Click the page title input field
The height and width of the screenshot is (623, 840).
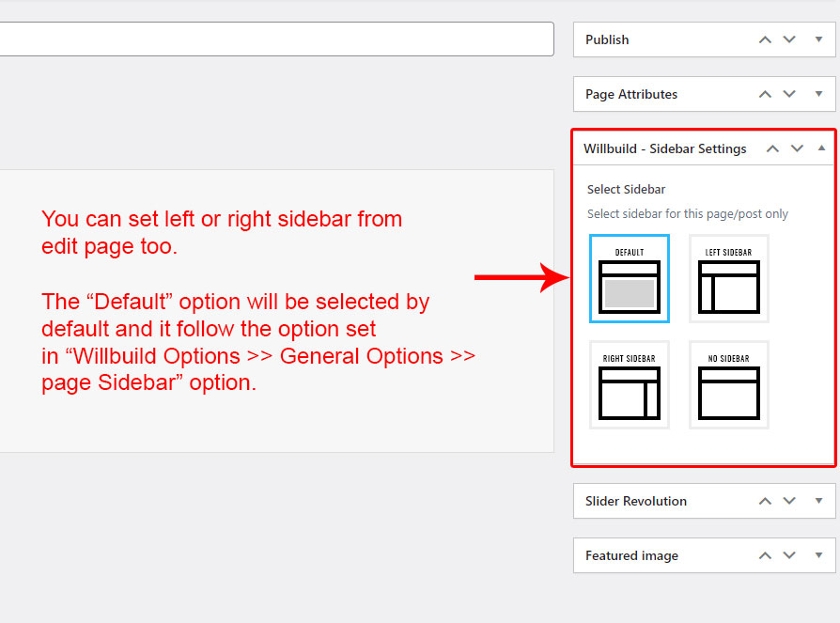tap(272, 39)
